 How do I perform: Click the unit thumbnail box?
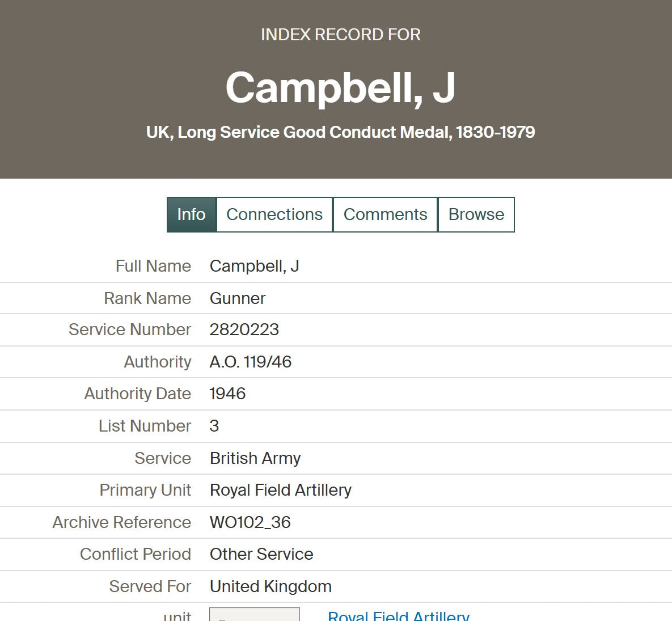pos(254,615)
